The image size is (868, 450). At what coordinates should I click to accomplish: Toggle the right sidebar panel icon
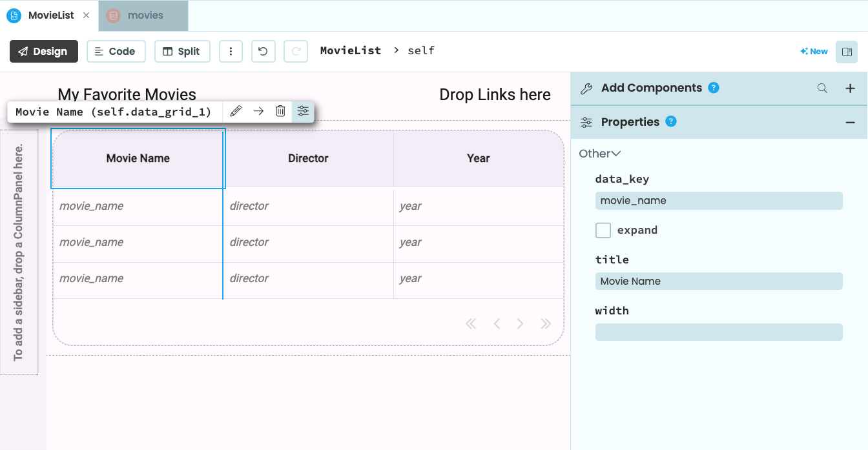click(x=846, y=52)
